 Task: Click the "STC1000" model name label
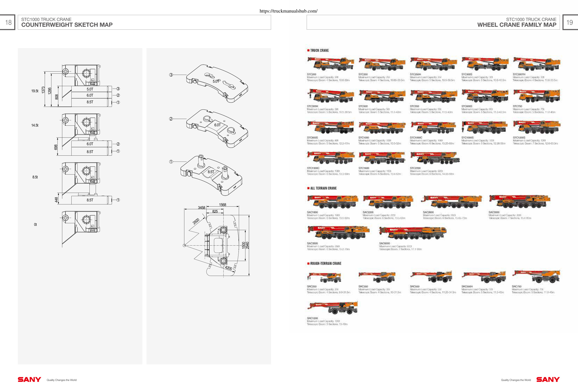click(x=364, y=138)
